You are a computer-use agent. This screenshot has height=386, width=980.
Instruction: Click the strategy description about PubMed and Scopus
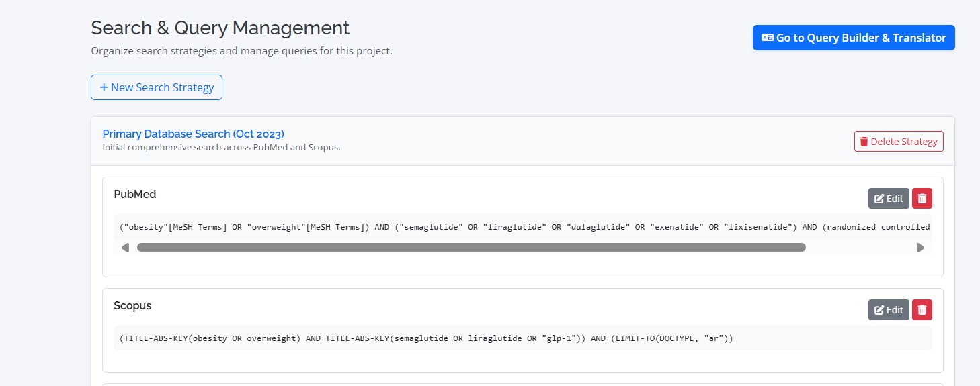[221, 147]
